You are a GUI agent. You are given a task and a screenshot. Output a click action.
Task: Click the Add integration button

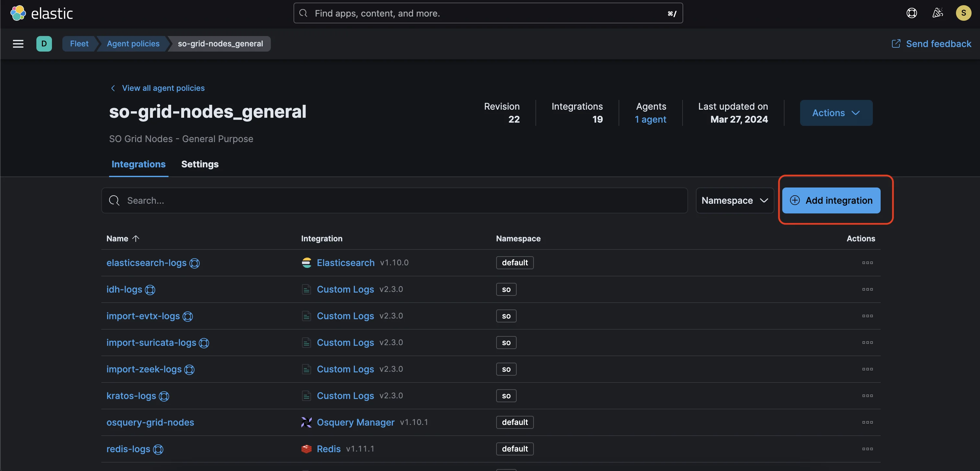click(x=831, y=200)
